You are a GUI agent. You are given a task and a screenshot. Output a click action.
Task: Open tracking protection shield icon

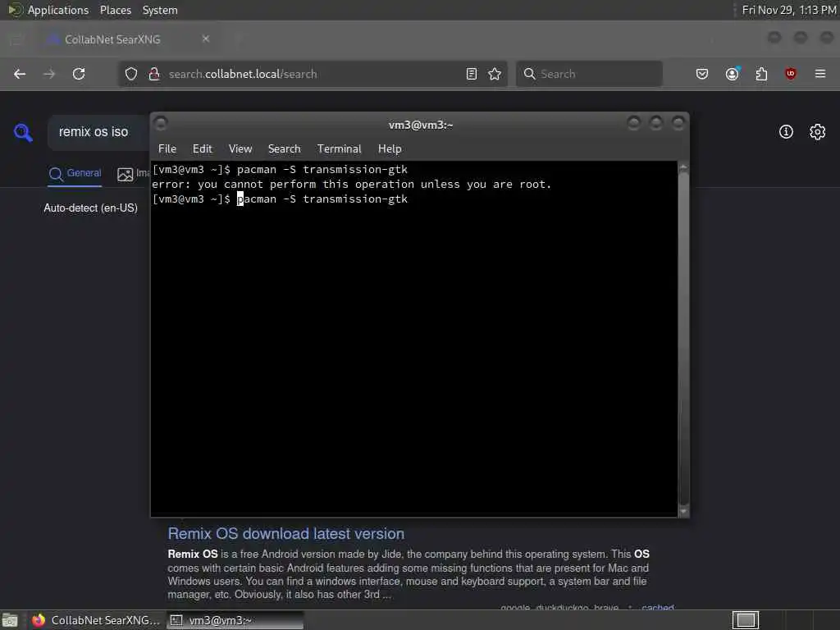131,74
